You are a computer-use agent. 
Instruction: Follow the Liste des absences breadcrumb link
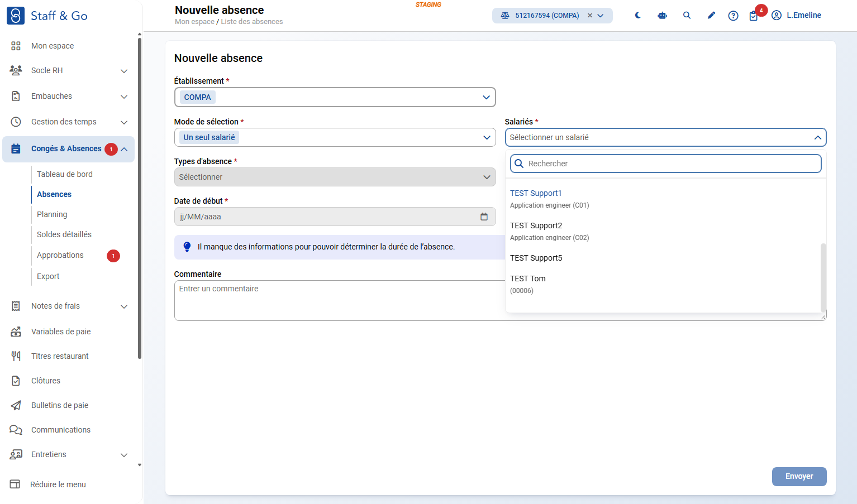pos(252,22)
